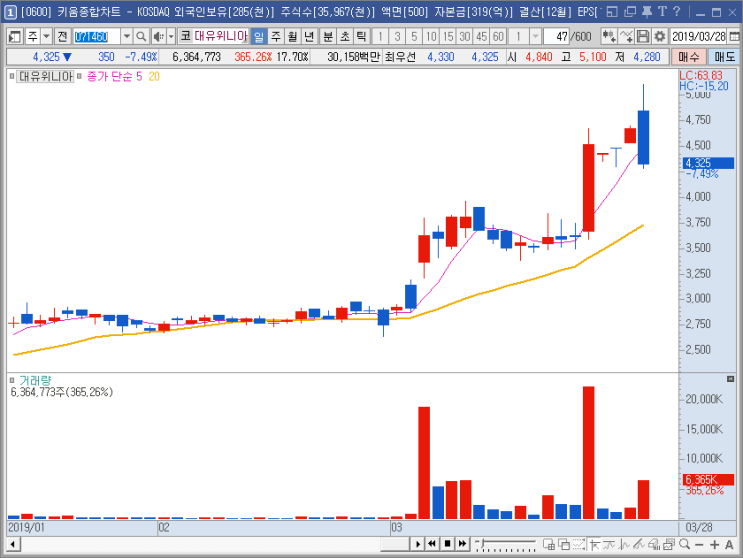Select the 5 interval button

coord(414,36)
